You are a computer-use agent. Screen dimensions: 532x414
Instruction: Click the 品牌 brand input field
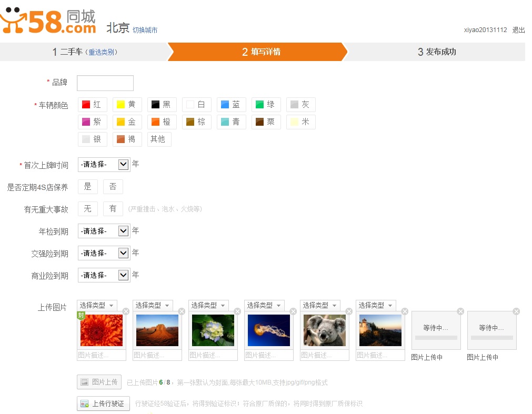[x=105, y=83]
